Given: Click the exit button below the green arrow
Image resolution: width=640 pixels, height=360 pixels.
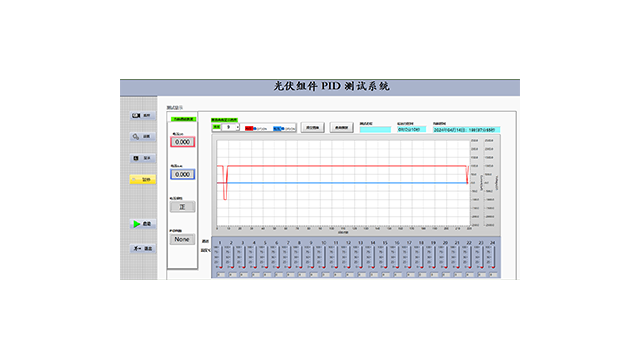Looking at the screenshot, I should 142,248.
